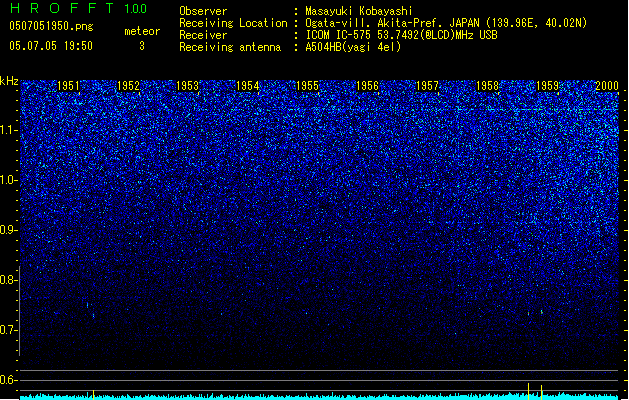Click the ICOM IC-575 receiver value
The height and width of the screenshot is (400, 629).
(x=402, y=35)
